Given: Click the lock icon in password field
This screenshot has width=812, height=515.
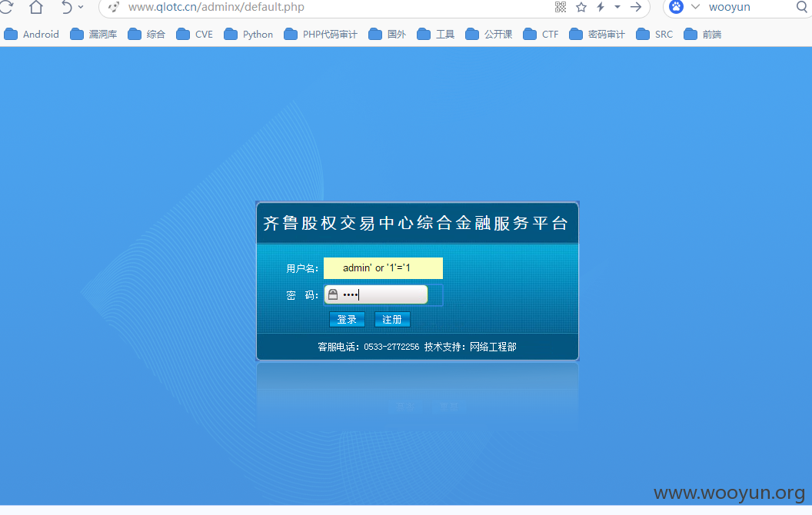Looking at the screenshot, I should click(x=333, y=294).
